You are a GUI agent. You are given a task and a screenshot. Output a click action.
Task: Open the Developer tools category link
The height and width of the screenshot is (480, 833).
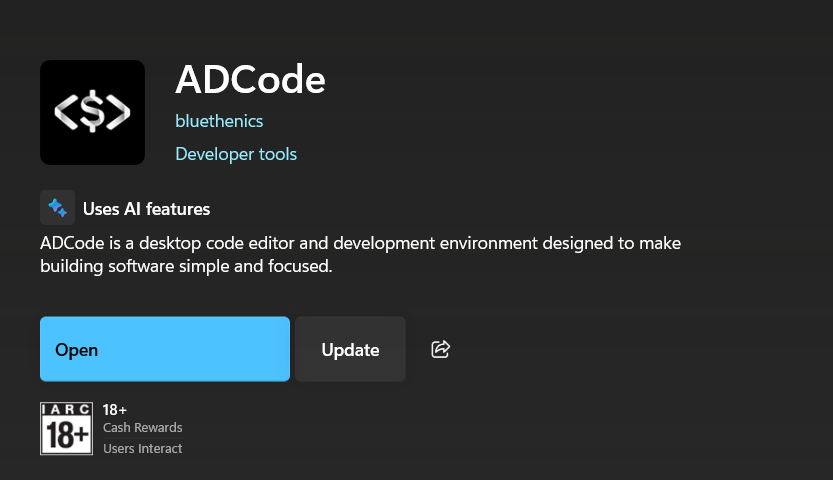[x=236, y=154]
